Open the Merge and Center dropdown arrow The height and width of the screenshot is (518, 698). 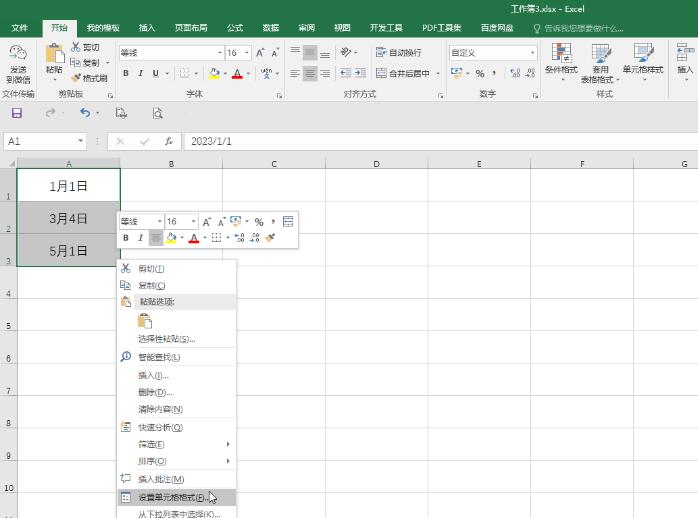tap(438, 73)
